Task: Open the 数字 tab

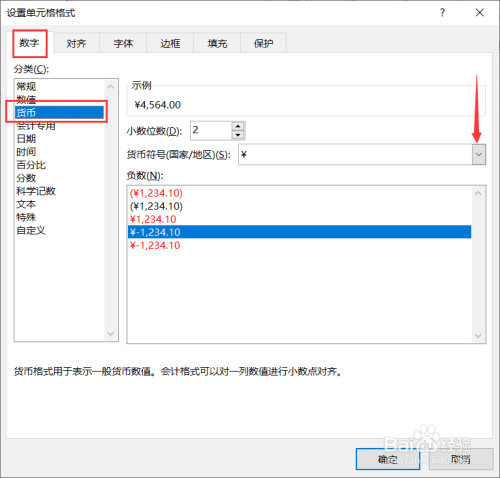Action: (x=30, y=43)
